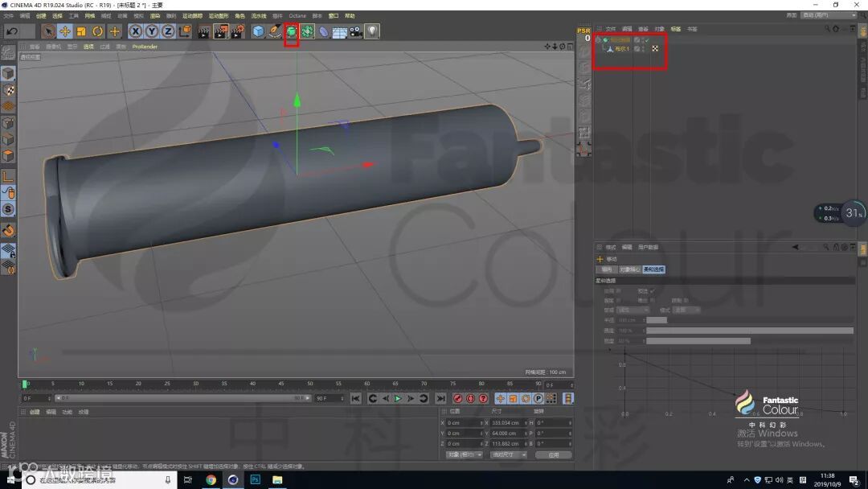Click the Cube primitive icon
This screenshot has width=868, height=489.
[x=258, y=31]
